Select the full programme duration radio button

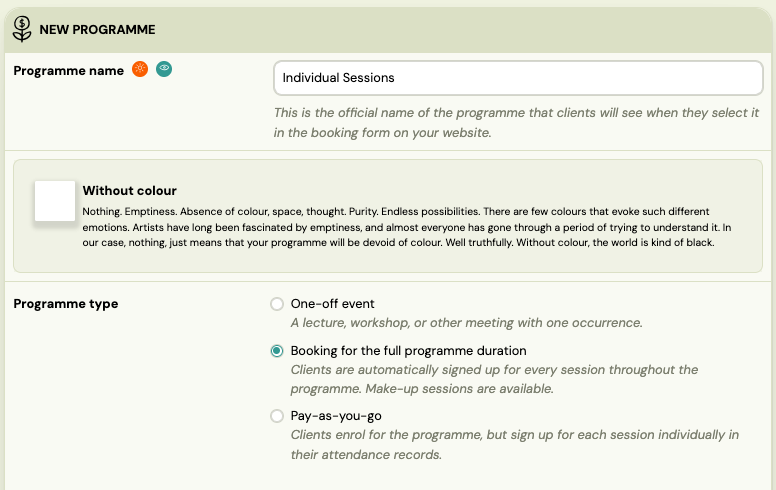pyautogui.click(x=277, y=351)
